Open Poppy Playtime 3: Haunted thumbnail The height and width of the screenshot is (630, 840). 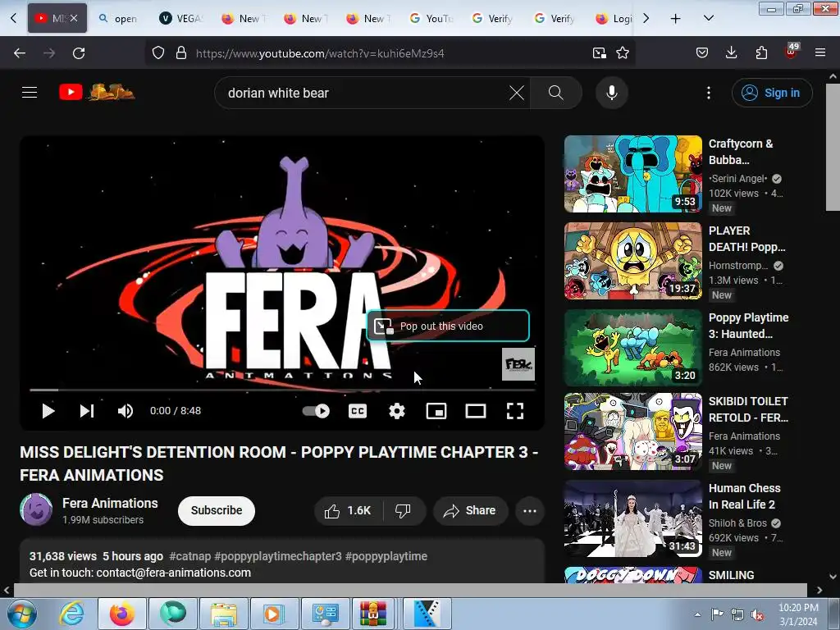coord(632,347)
